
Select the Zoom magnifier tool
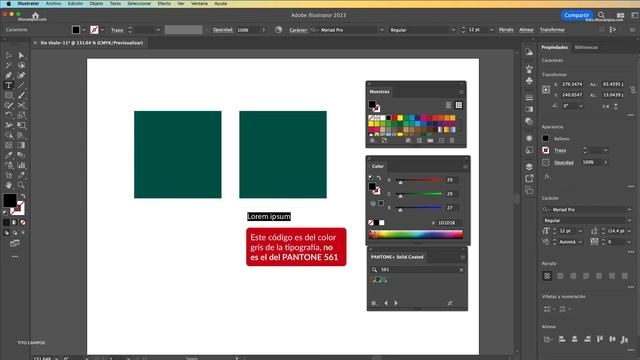pyautogui.click(x=21, y=185)
